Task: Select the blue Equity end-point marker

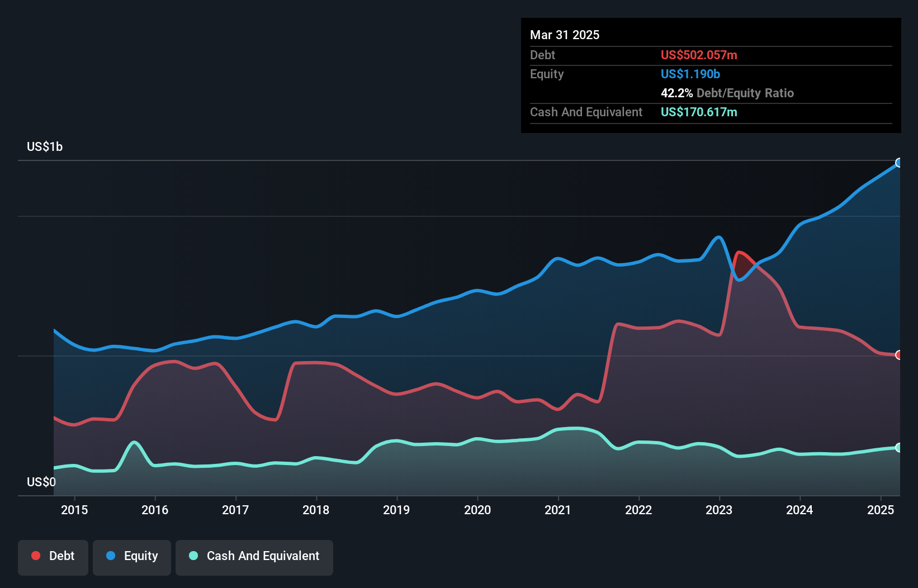Action: click(x=898, y=163)
